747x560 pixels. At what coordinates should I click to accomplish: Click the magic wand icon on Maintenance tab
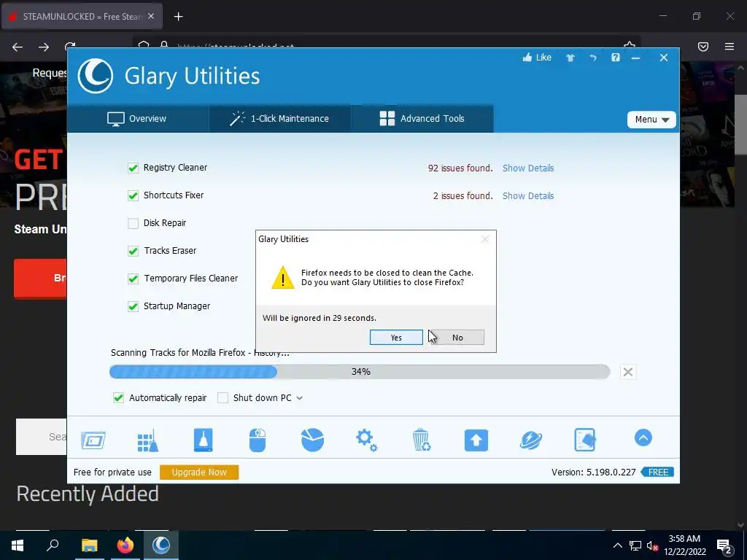pos(237,119)
